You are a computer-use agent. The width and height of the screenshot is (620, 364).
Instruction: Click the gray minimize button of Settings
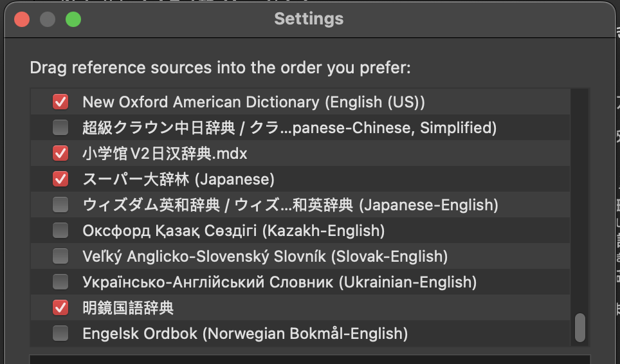click(x=48, y=19)
